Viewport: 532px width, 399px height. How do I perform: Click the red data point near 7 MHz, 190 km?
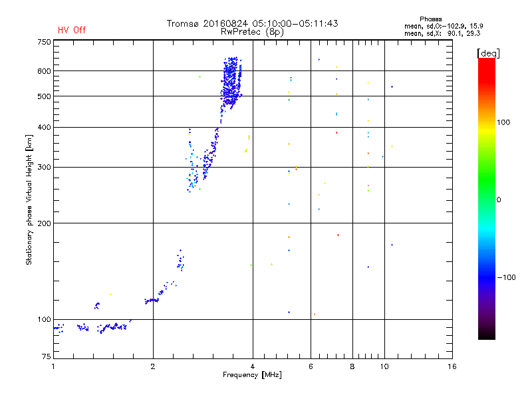click(x=338, y=235)
